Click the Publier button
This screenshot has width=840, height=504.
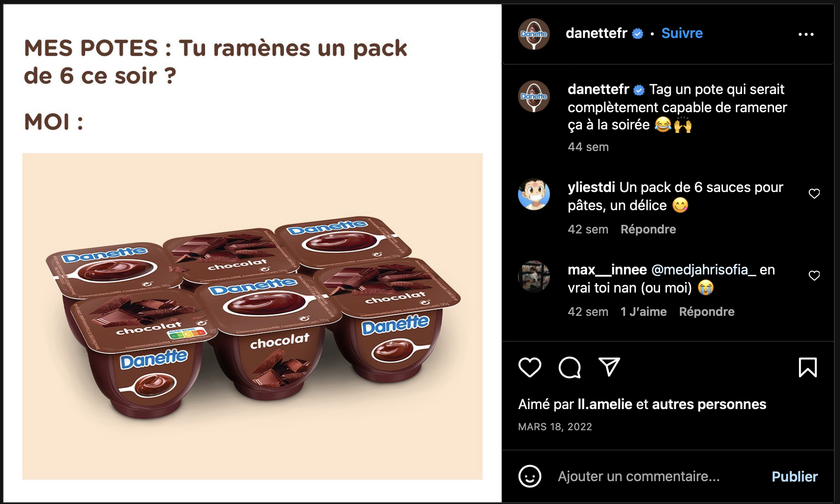pos(795,476)
